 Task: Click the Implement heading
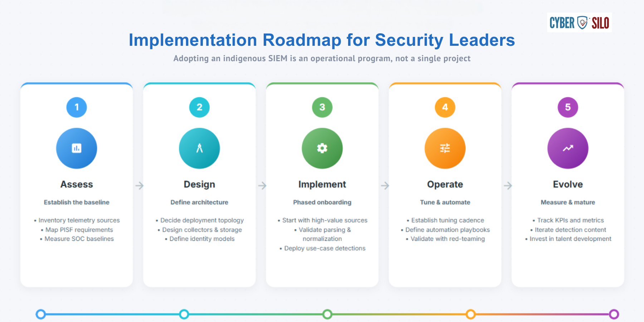pyautogui.click(x=322, y=185)
